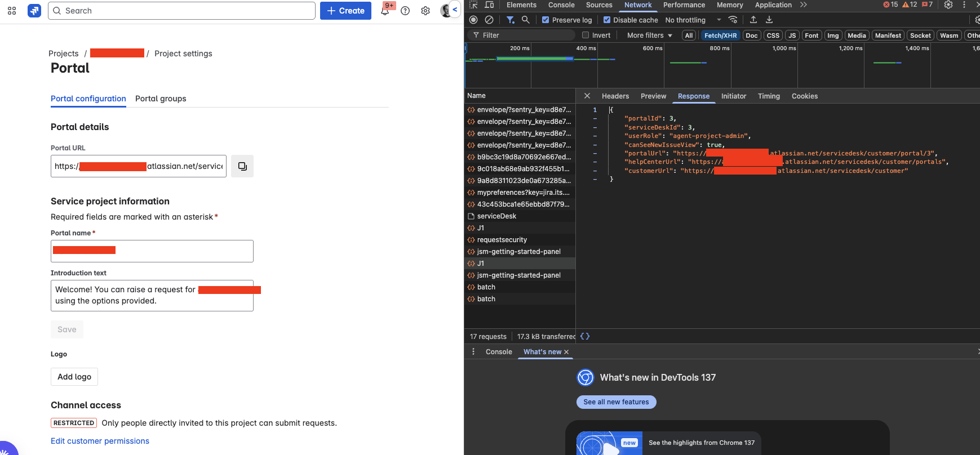Viewport: 980px width, 455px height.
Task: Click in the Jira Search field
Action: coord(181,11)
